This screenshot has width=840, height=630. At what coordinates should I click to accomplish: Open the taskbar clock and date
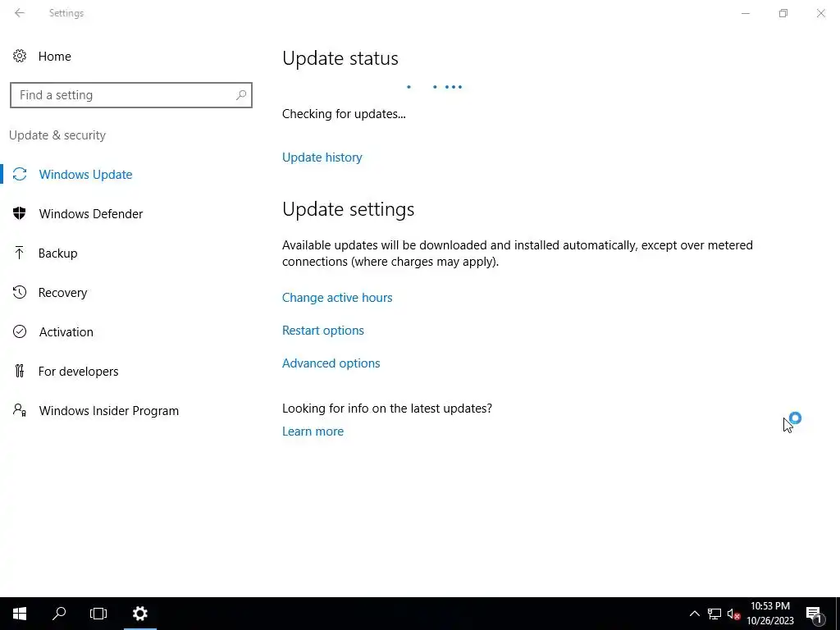pos(769,614)
